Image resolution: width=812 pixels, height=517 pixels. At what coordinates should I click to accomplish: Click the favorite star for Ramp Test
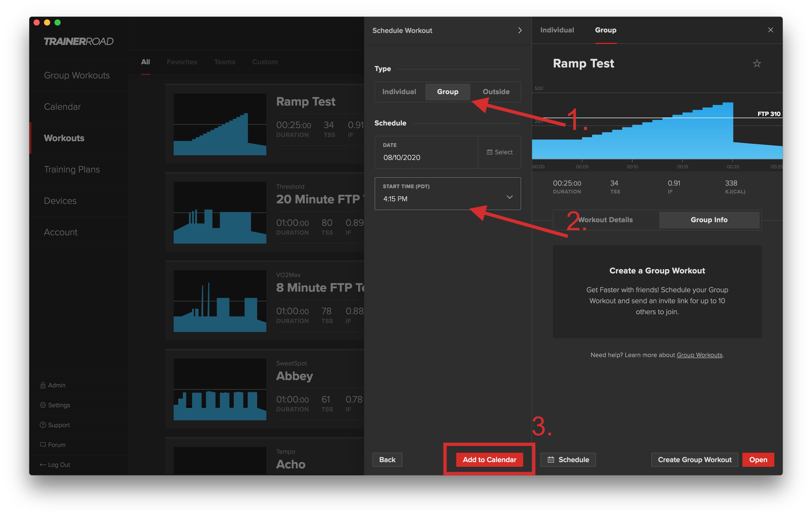757,63
